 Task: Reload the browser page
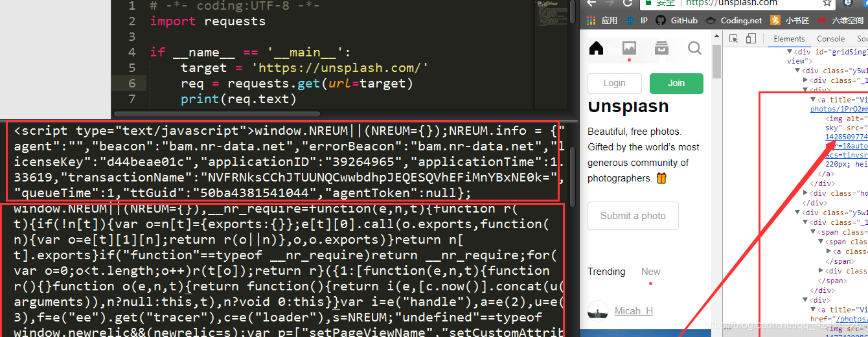pos(628,3)
